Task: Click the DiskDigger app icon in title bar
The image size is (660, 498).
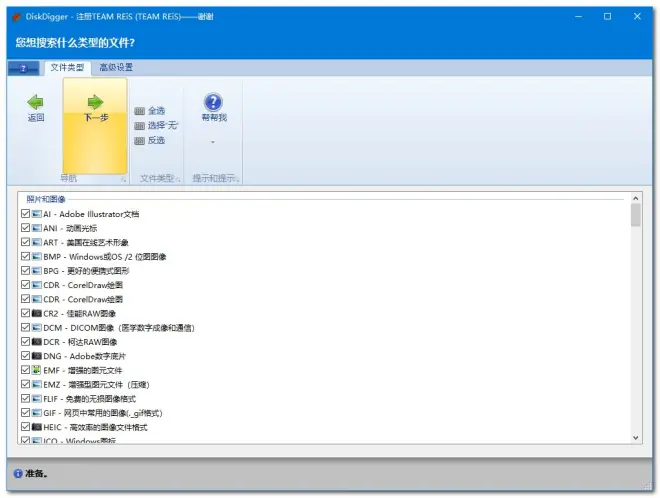Action: coord(16,17)
